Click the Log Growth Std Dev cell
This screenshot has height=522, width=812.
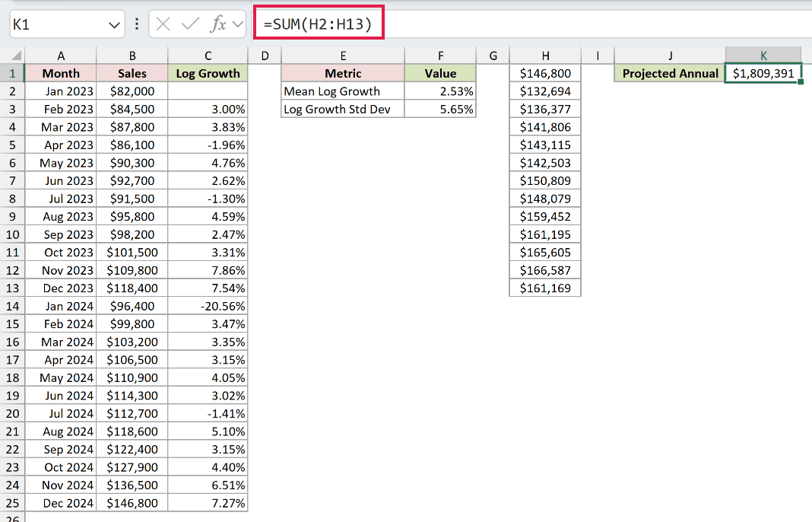pos(343,109)
